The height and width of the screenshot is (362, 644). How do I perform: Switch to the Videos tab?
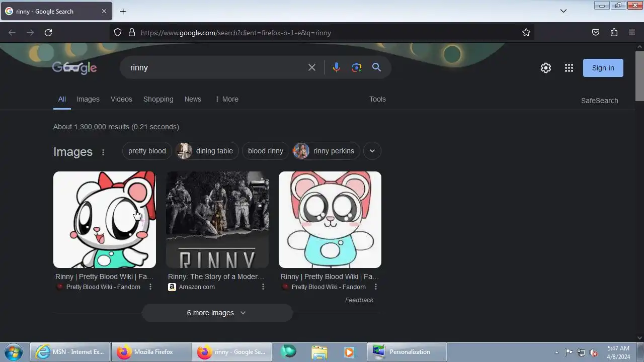click(121, 100)
